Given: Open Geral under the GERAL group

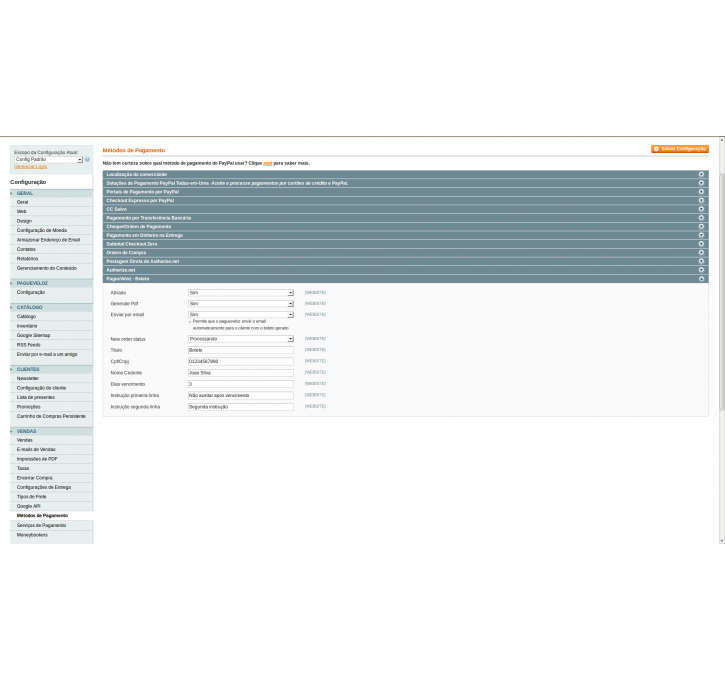Looking at the screenshot, I should (x=23, y=202).
